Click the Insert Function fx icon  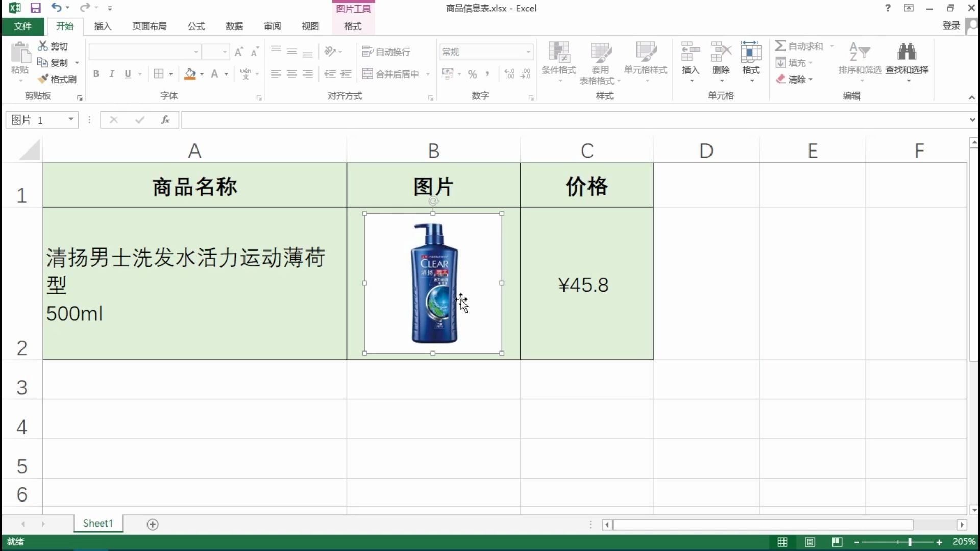[165, 120]
